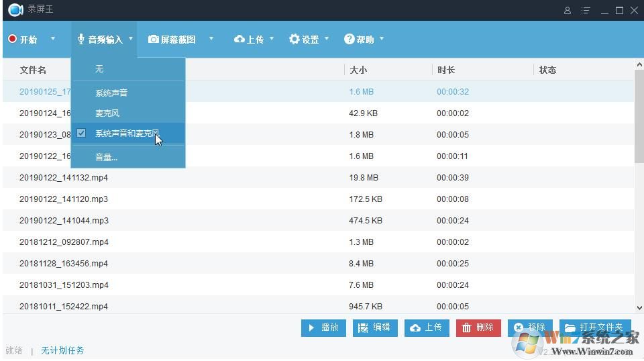Click the edit film icon in 编辑 button
The image size is (644, 361).
(x=363, y=327)
